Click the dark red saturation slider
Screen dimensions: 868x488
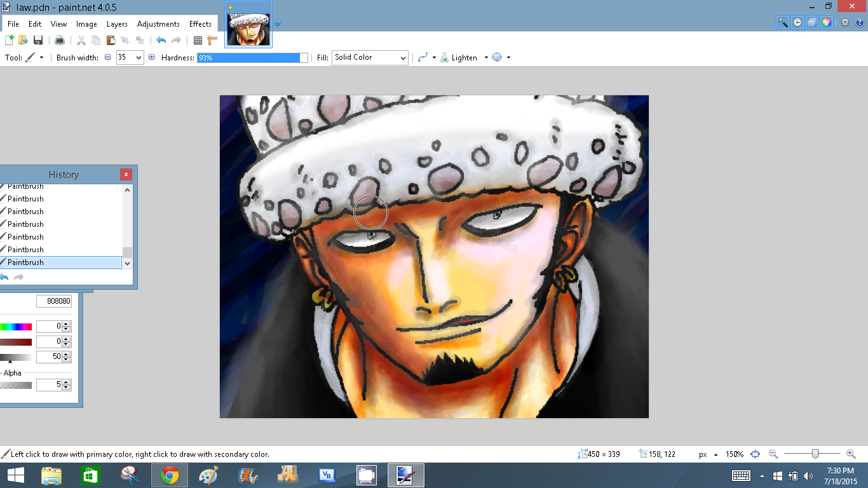(x=16, y=342)
